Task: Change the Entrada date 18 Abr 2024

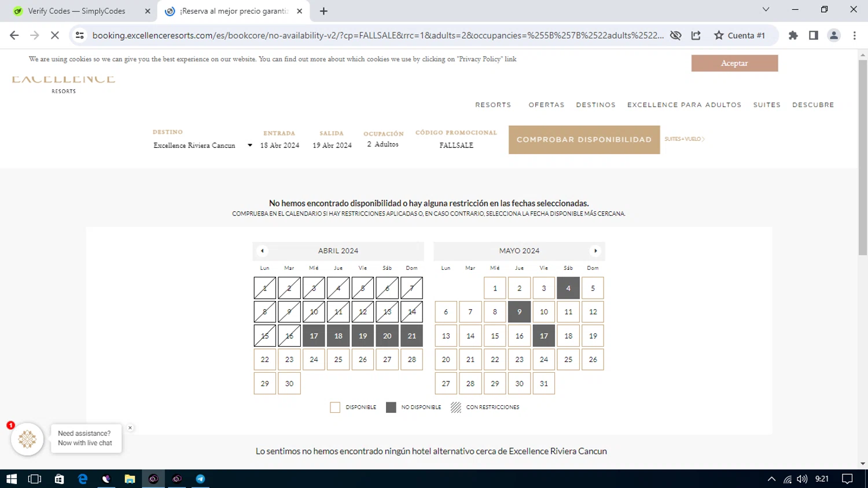Action: tap(279, 145)
